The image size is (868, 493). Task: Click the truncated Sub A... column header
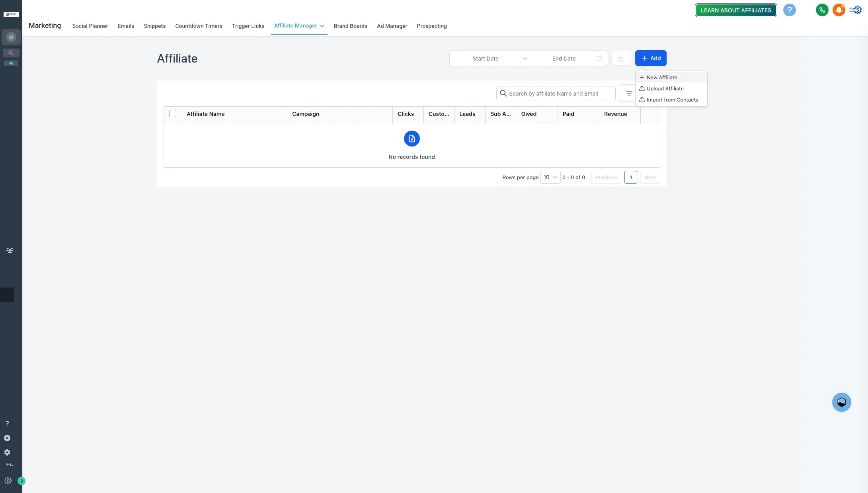coord(500,114)
